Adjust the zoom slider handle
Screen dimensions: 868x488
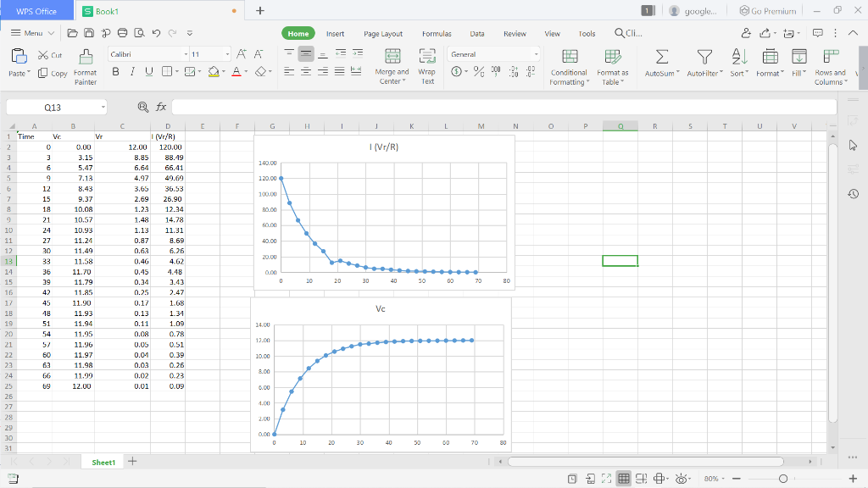782,479
